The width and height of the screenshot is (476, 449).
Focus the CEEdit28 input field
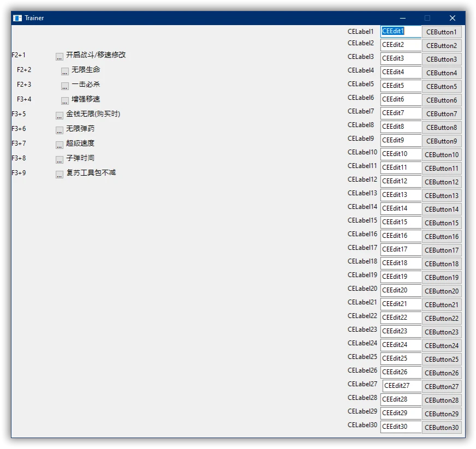[x=401, y=400]
